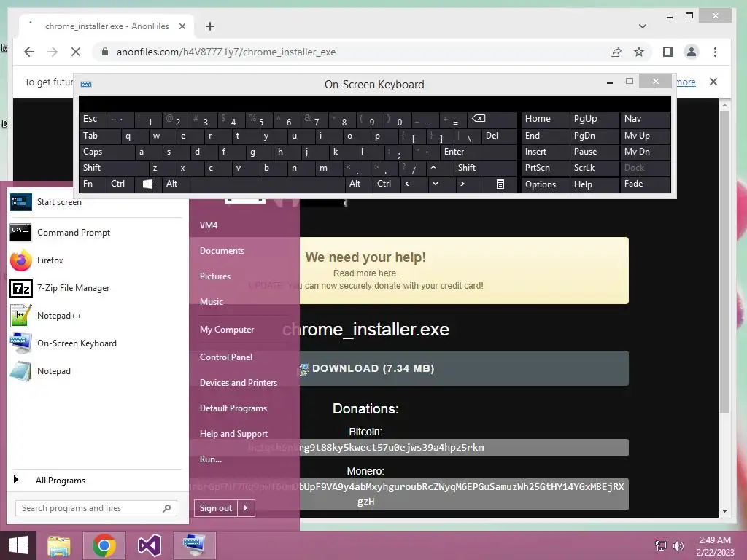Image resolution: width=747 pixels, height=560 pixels.
Task: Open Chrome from the taskbar
Action: pos(104,545)
